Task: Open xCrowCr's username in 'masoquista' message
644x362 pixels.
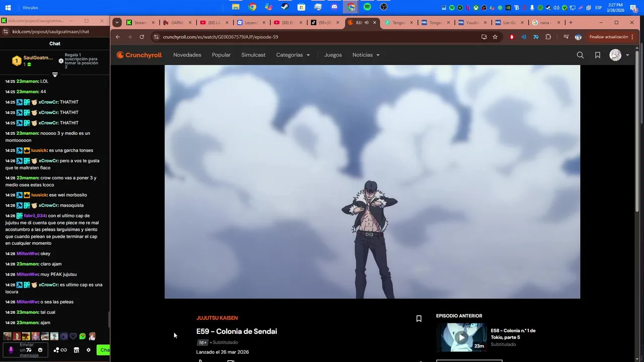Action: (48, 205)
